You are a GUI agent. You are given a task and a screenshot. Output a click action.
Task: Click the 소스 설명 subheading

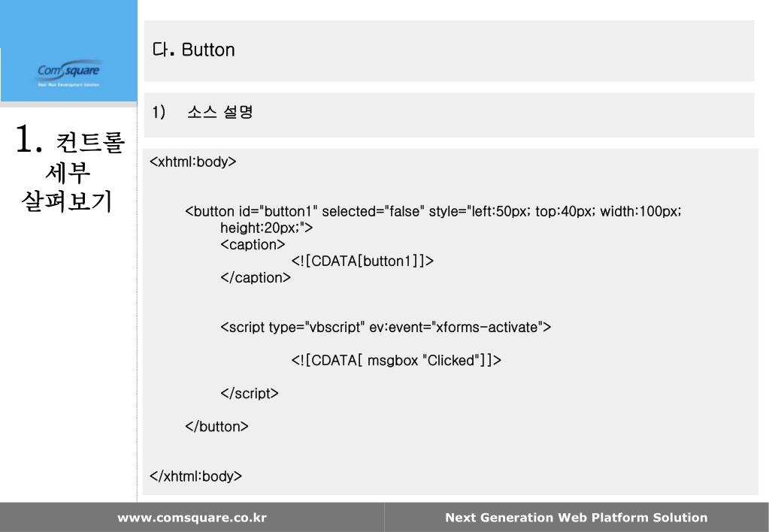[x=219, y=112]
